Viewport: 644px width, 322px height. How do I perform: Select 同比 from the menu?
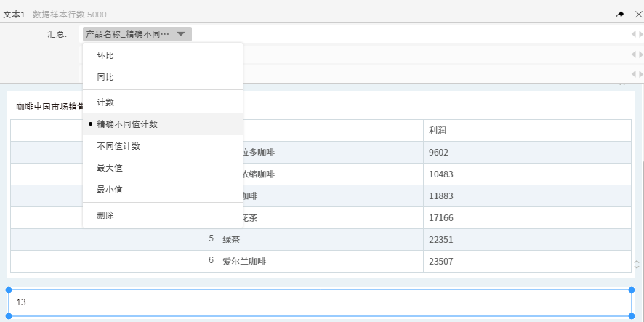(105, 77)
